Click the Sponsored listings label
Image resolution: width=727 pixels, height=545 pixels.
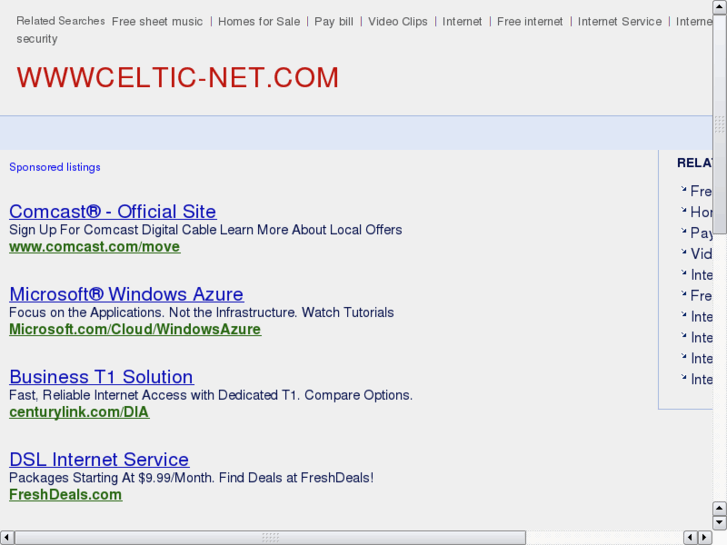(55, 167)
